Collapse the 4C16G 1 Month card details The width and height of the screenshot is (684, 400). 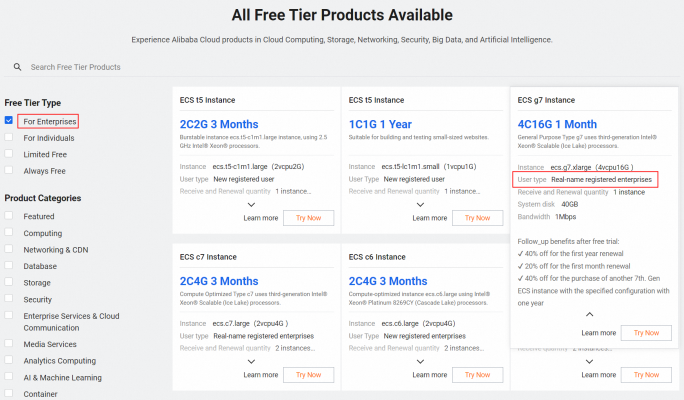point(589,314)
